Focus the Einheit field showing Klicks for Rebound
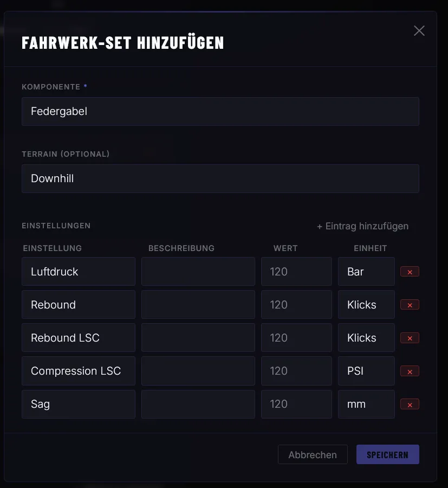This screenshot has height=488, width=448. (x=366, y=304)
